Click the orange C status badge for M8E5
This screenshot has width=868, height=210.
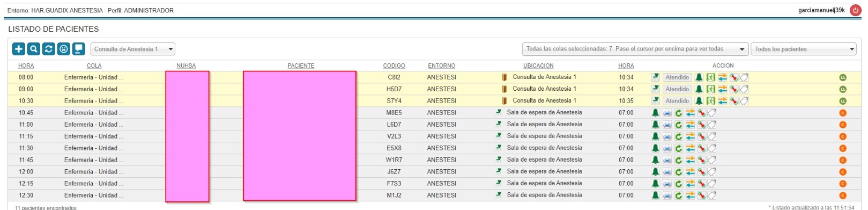(x=843, y=113)
